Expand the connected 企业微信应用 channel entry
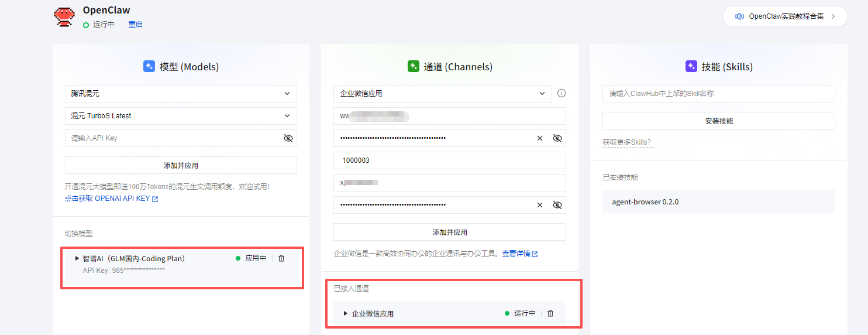 pos(346,313)
